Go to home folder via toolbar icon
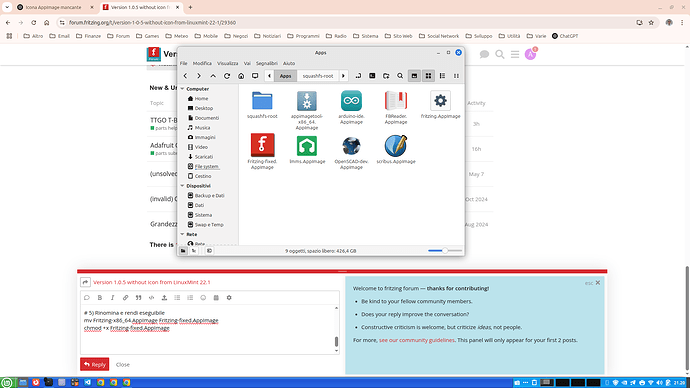This screenshot has width=690, height=388. tap(241, 76)
